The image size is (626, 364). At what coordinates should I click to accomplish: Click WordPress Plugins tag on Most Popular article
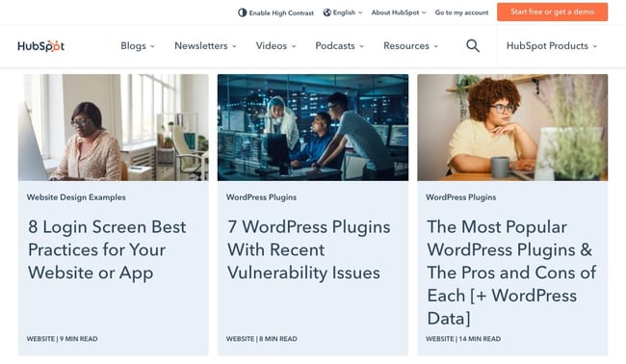(x=461, y=197)
